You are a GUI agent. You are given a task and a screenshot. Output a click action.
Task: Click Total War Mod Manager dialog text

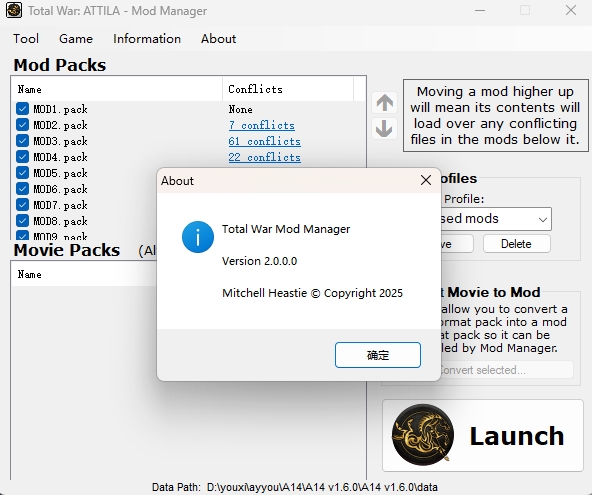coord(286,229)
